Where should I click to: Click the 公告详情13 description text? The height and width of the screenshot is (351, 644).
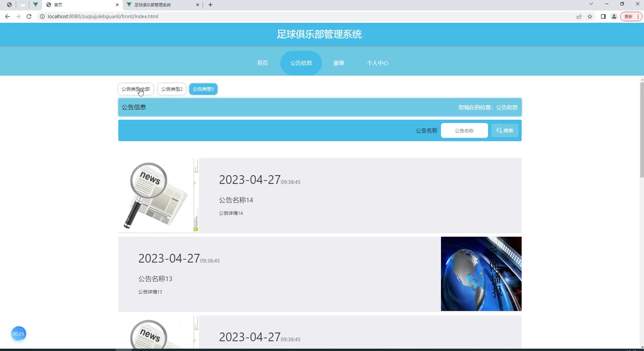click(150, 292)
